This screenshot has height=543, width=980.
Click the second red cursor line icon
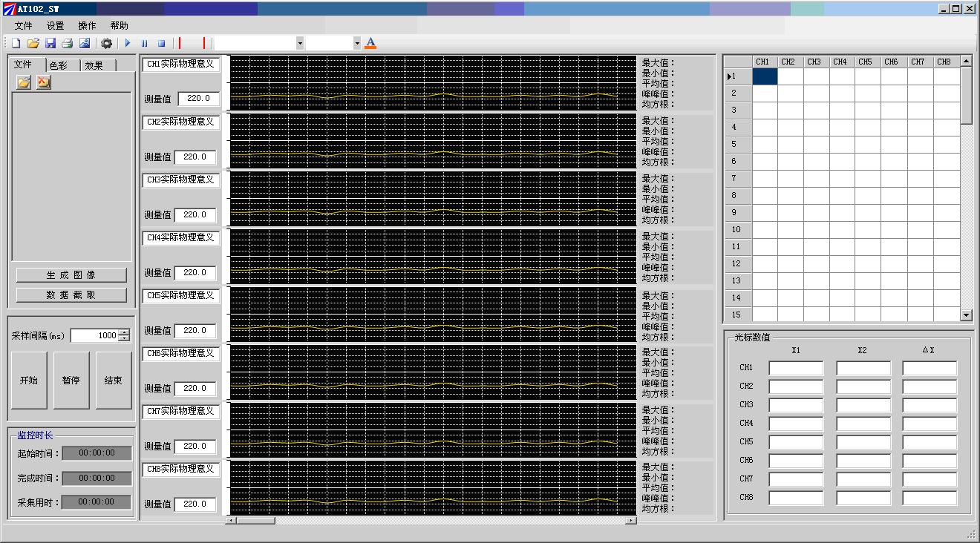(204, 44)
